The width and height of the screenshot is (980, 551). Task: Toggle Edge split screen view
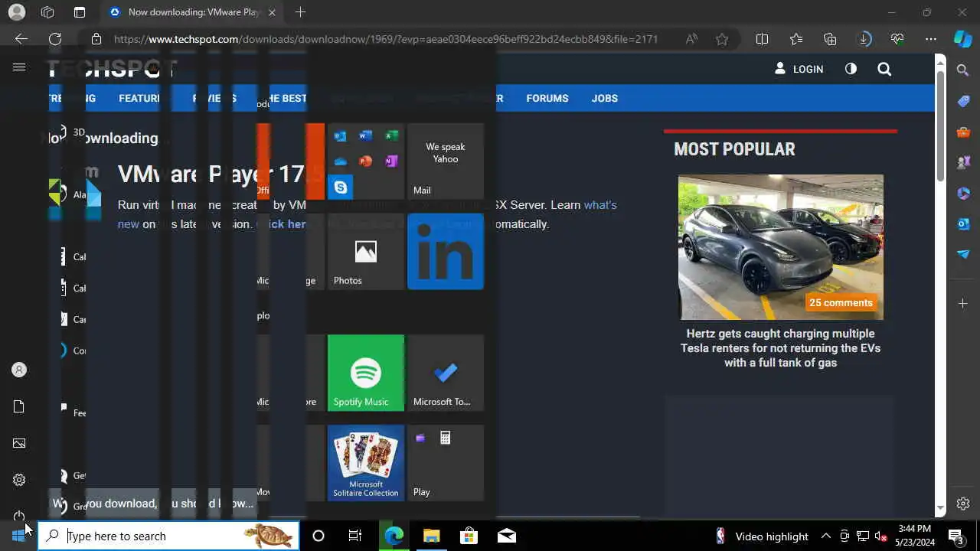(762, 39)
